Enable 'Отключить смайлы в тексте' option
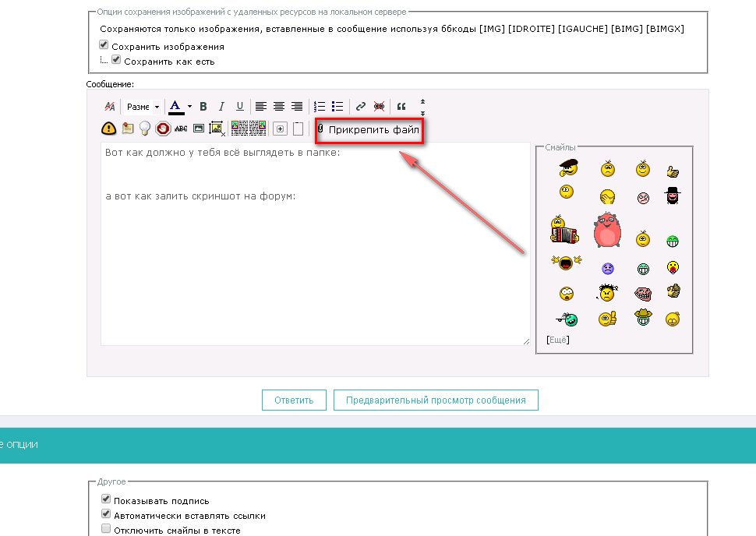The width and height of the screenshot is (756, 536). [106, 530]
